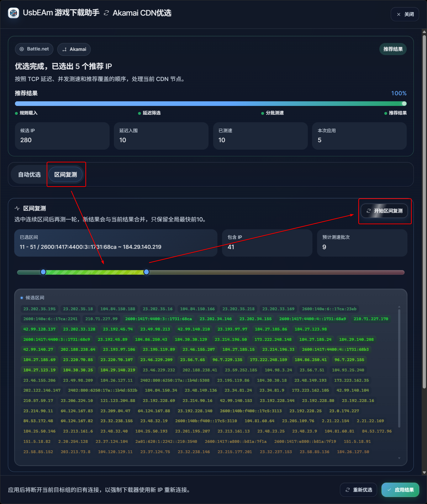Switch to the 自动优选 tab
Screen dimensions: 427x504
click(x=30, y=175)
